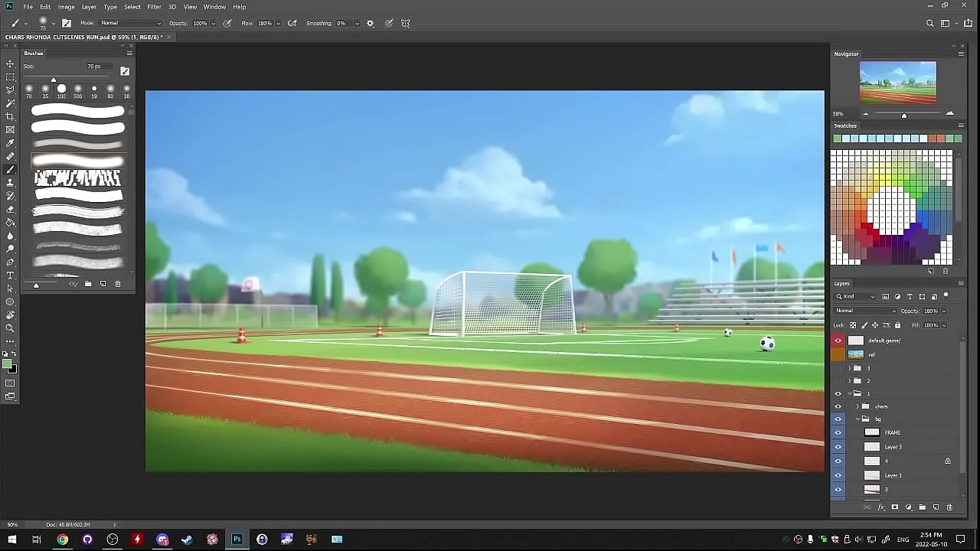
Task: Select the 'Layer 3' layer
Action: (x=903, y=447)
